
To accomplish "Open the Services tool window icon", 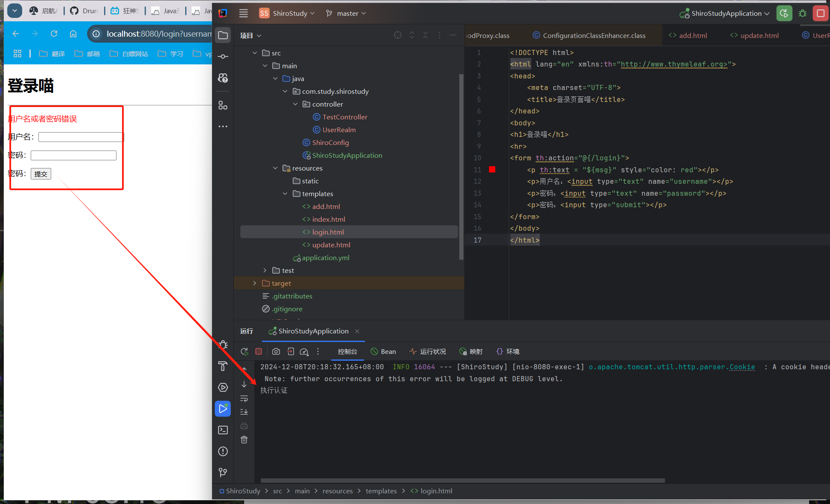I will (x=223, y=387).
